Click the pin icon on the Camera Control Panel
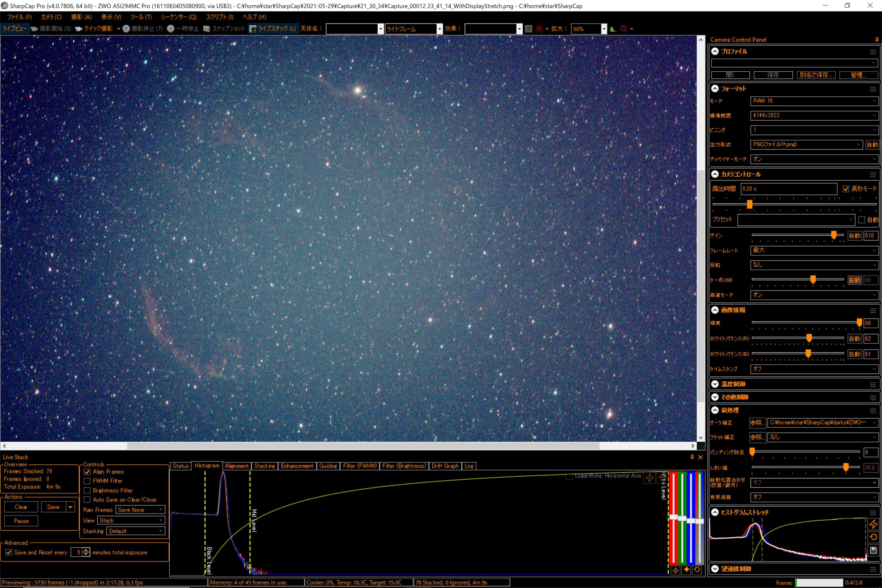 877,39
